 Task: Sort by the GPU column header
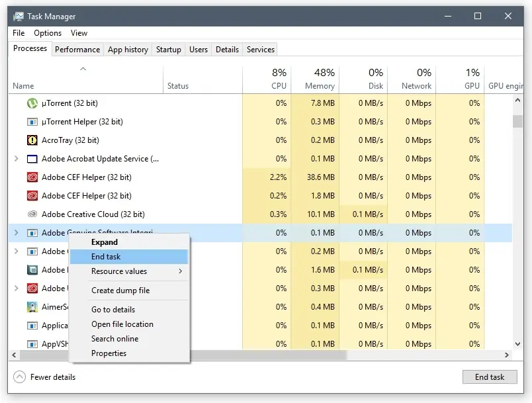click(460, 79)
